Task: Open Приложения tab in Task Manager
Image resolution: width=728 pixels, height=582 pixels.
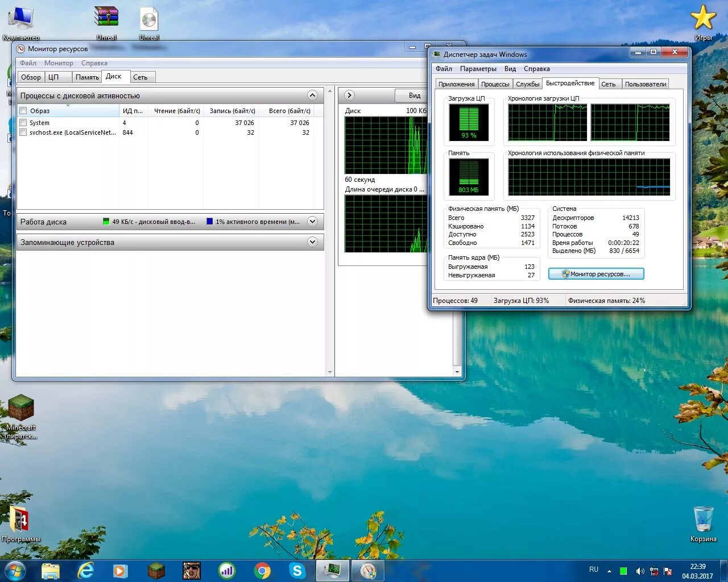Action: pos(457,84)
